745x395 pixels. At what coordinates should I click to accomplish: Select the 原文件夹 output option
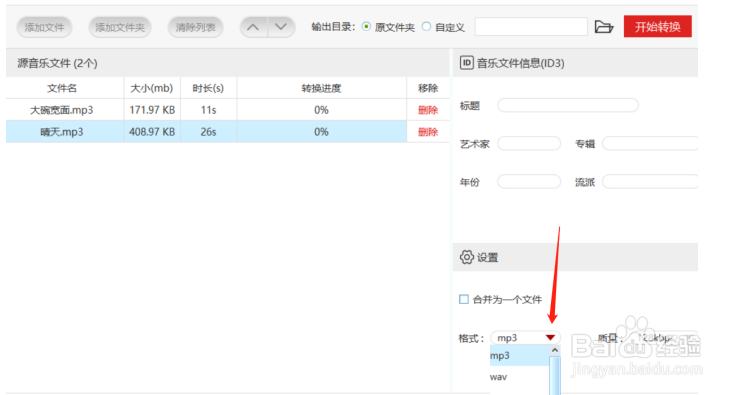coord(366,27)
